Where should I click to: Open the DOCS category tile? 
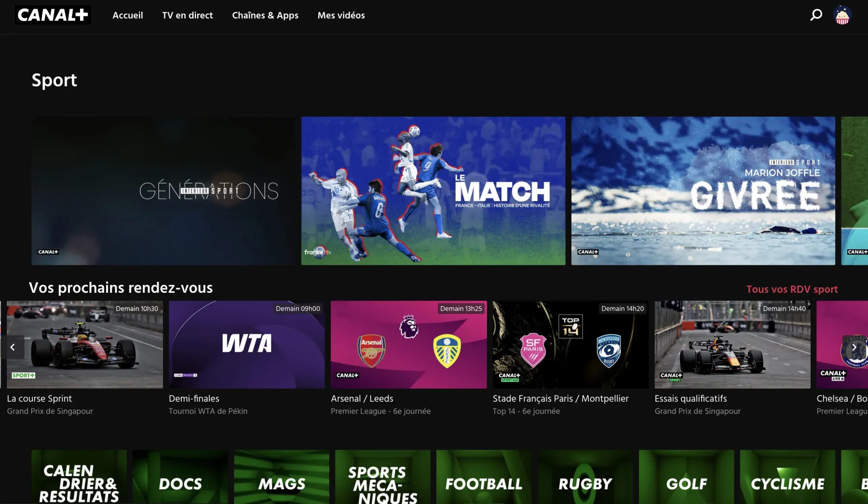[180, 477]
